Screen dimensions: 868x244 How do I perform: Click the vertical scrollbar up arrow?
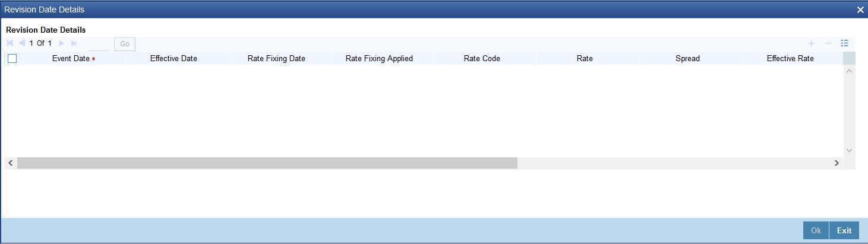point(849,71)
